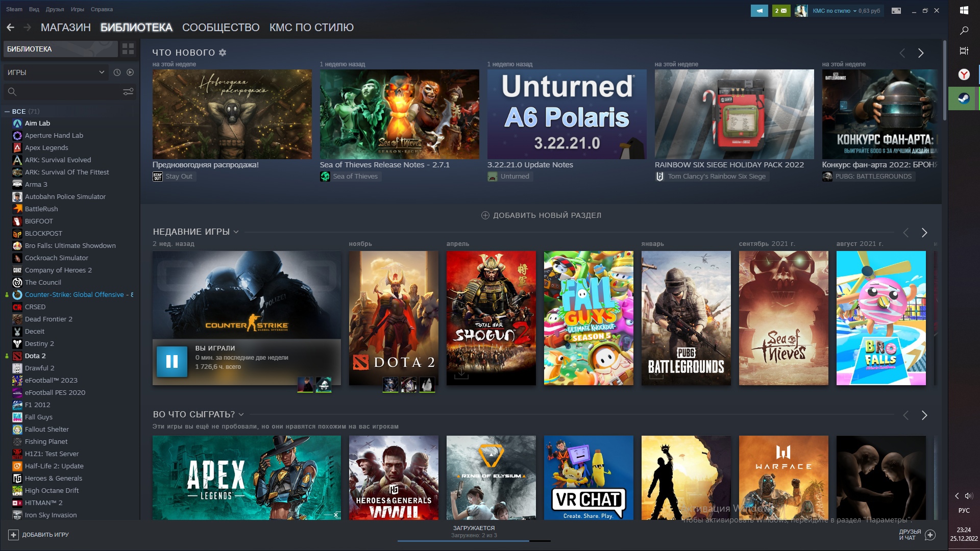980x551 pixels.
Task: Click the profile avatar in the header
Action: [801, 11]
